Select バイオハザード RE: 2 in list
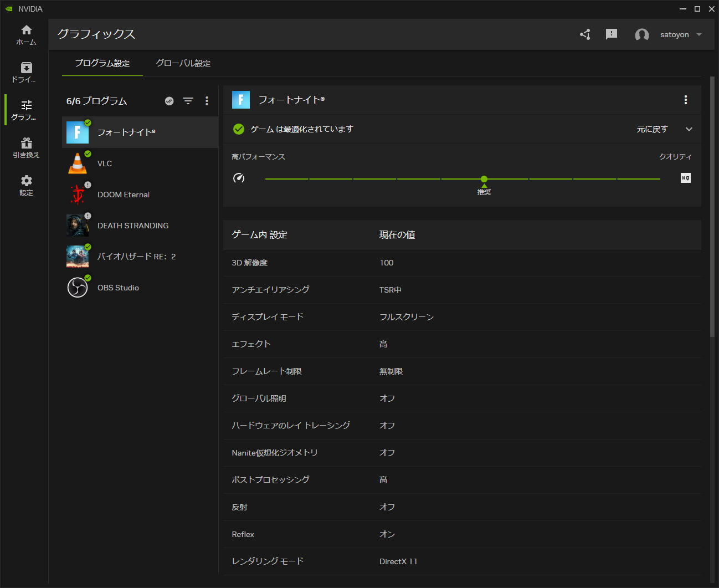Screen dimensions: 719x588 [x=140, y=257]
